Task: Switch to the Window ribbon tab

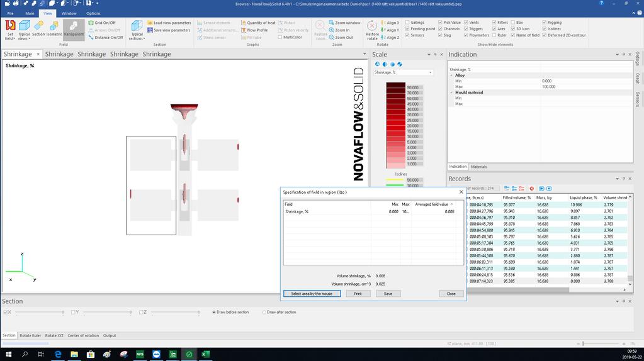Action: [69, 13]
